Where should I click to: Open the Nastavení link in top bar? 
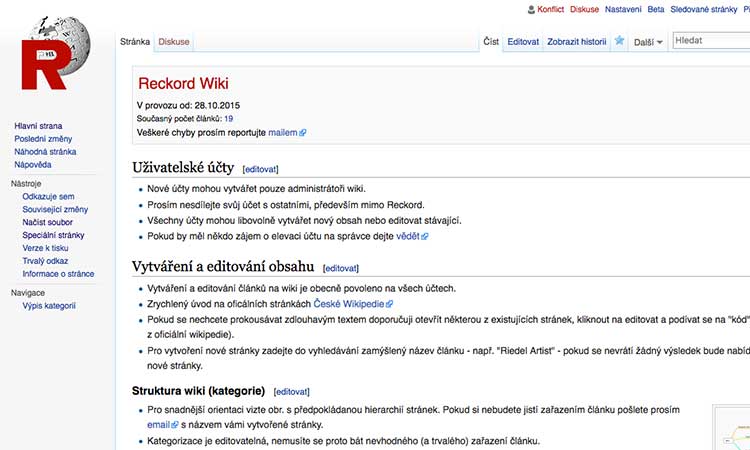pos(623,9)
